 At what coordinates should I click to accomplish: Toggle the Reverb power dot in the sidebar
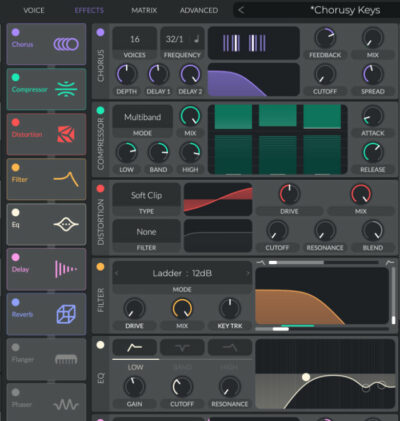pos(15,302)
